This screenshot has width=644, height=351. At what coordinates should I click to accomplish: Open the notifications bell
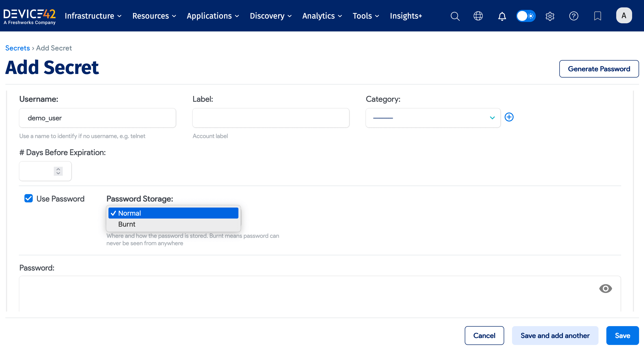click(x=502, y=16)
